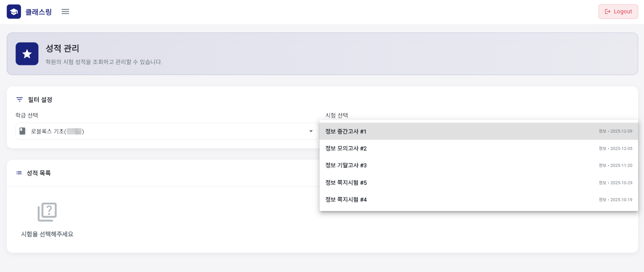Image resolution: width=644 pixels, height=272 pixels.
Task: Click the 시험 선택 field label
Action: tap(337, 115)
